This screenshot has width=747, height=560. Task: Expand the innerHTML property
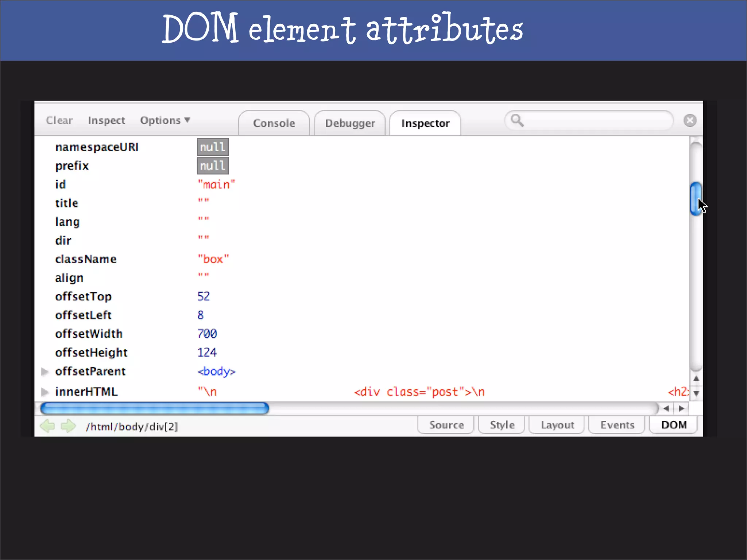coord(45,392)
